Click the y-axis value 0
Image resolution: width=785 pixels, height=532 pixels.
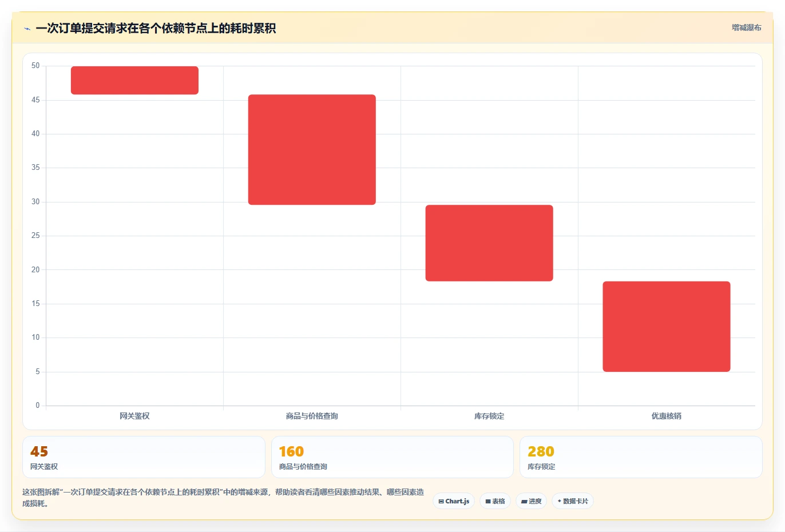[38, 406]
